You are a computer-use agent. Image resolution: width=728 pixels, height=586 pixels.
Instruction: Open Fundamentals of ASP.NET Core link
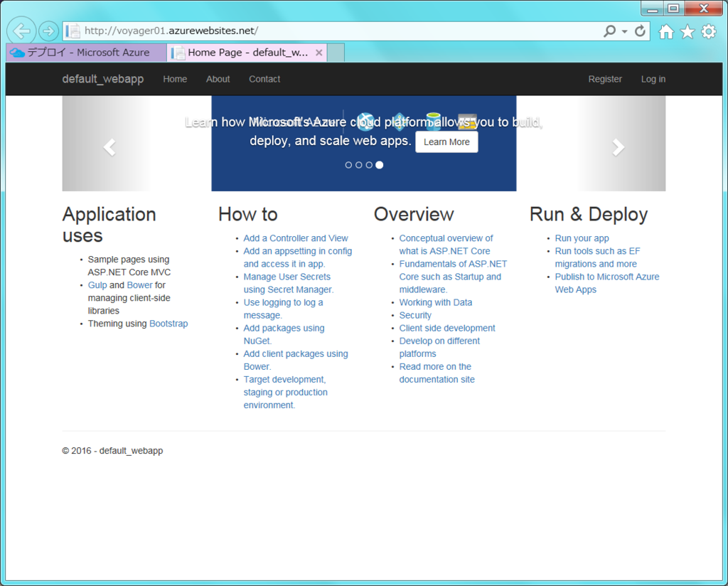(x=453, y=276)
